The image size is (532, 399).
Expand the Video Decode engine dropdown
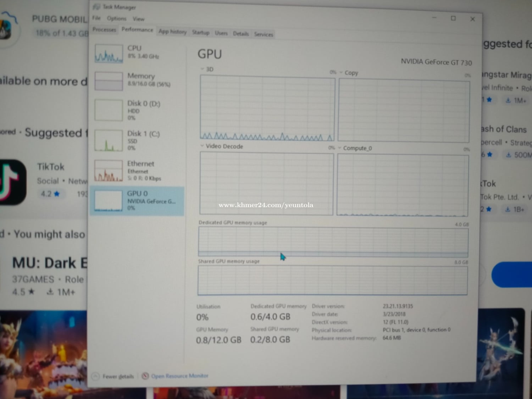click(202, 146)
